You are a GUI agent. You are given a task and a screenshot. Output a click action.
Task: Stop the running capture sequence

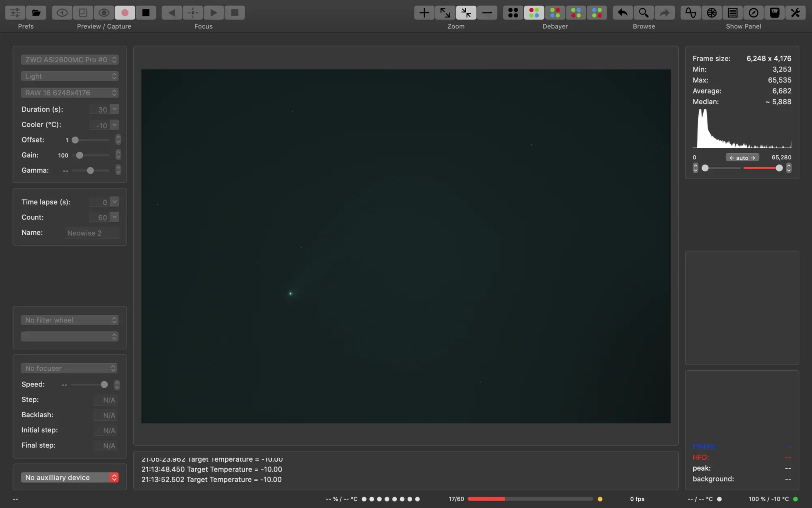pyautogui.click(x=146, y=13)
